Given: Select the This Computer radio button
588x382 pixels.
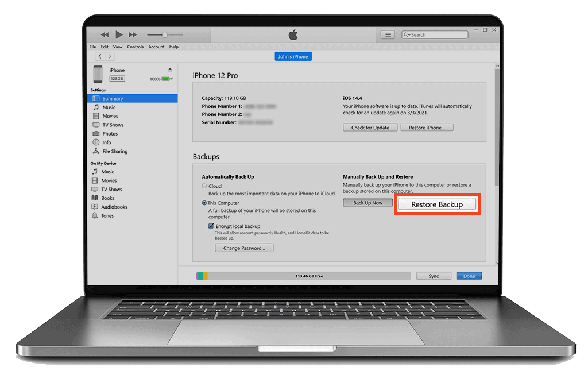Looking at the screenshot, I should pyautogui.click(x=204, y=203).
